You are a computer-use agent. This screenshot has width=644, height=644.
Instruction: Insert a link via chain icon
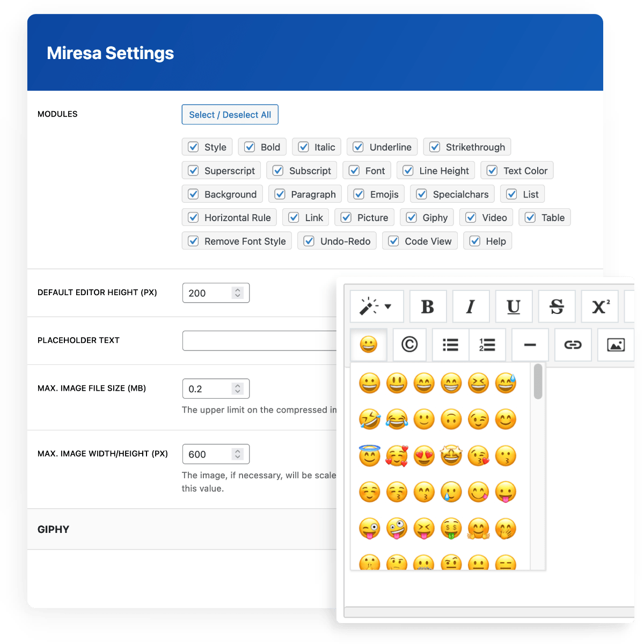tap(573, 345)
